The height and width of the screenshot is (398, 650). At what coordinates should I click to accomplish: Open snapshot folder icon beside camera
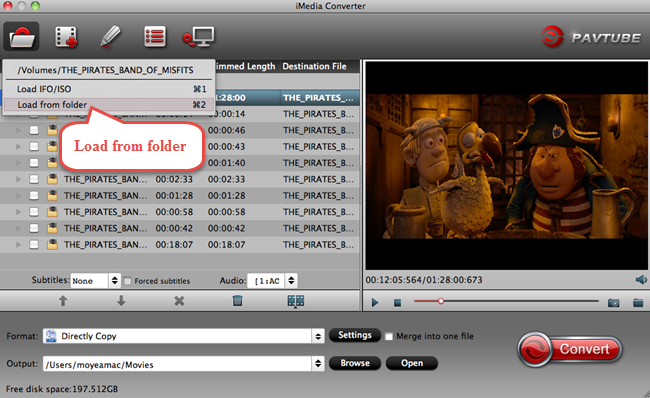638,303
